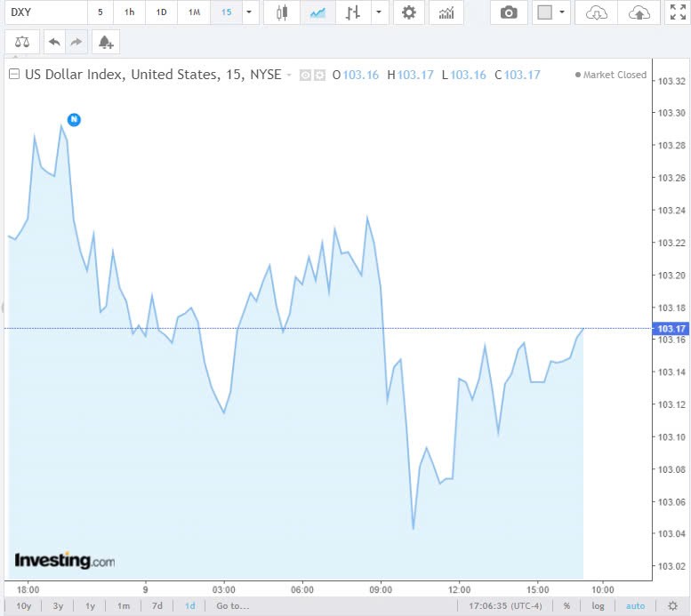691x616 pixels.
Task: Open the Go to... date dialog
Action: [x=233, y=606]
